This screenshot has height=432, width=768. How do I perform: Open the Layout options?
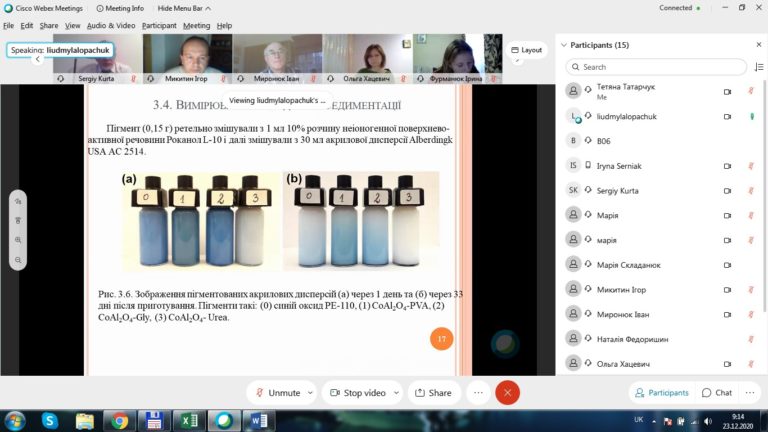pyautogui.click(x=527, y=50)
